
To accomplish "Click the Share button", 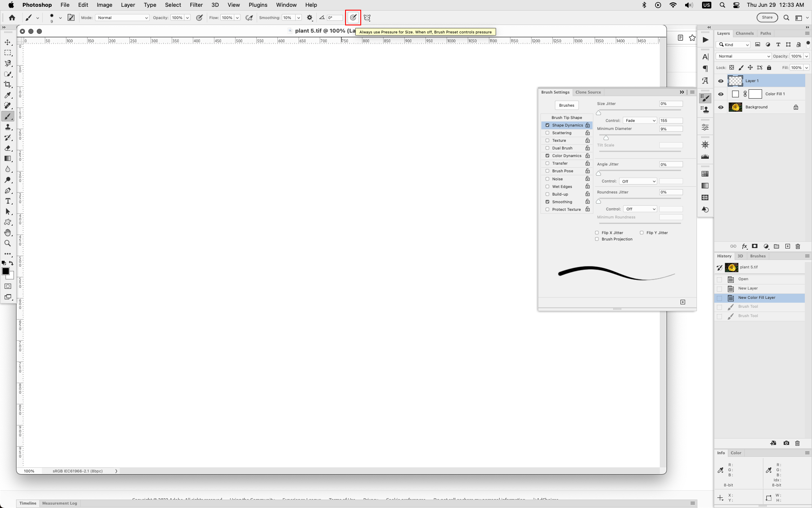I will [x=767, y=17].
